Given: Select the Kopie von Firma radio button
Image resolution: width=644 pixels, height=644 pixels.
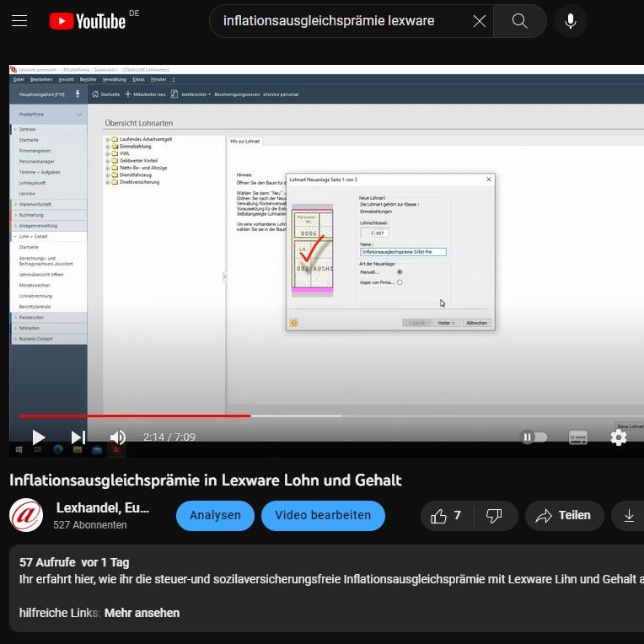Looking at the screenshot, I should [400, 282].
